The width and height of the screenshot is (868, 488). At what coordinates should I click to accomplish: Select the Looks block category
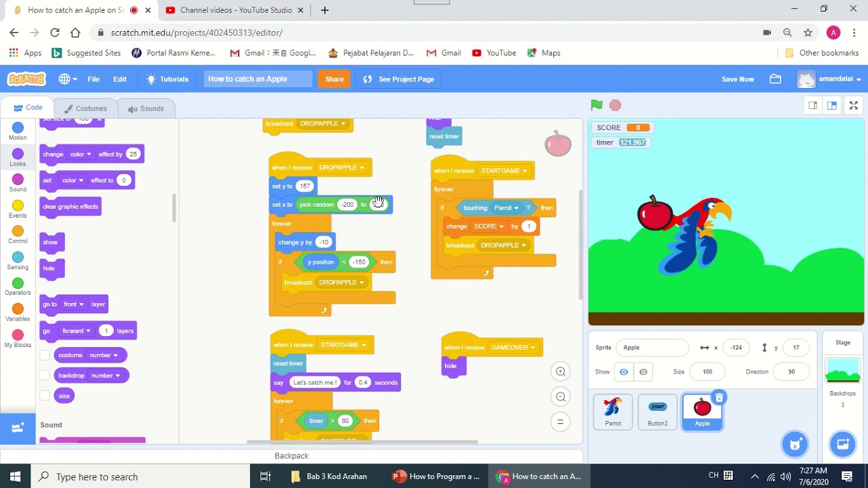pyautogui.click(x=18, y=158)
